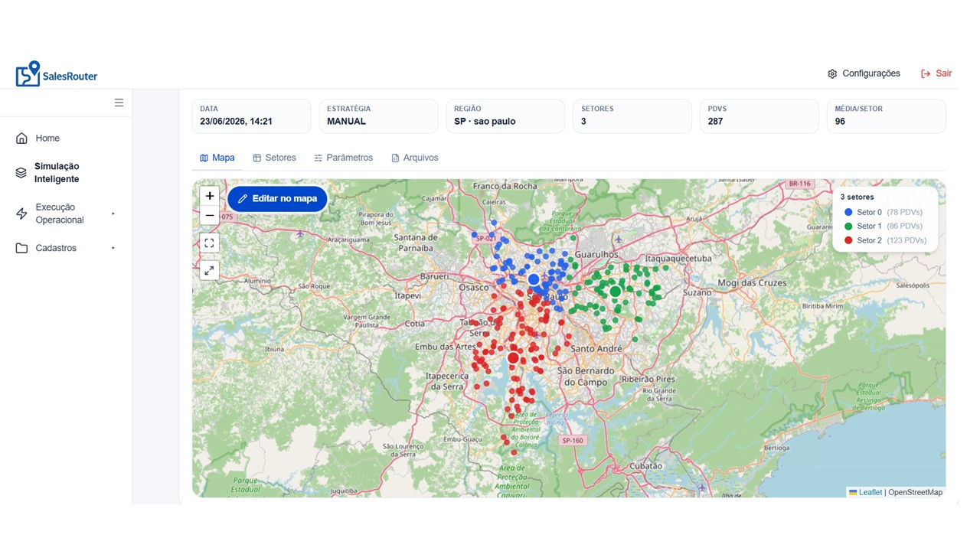Click the red Setor 2 legend dot
The width and height of the screenshot is (980, 551).
(x=848, y=240)
